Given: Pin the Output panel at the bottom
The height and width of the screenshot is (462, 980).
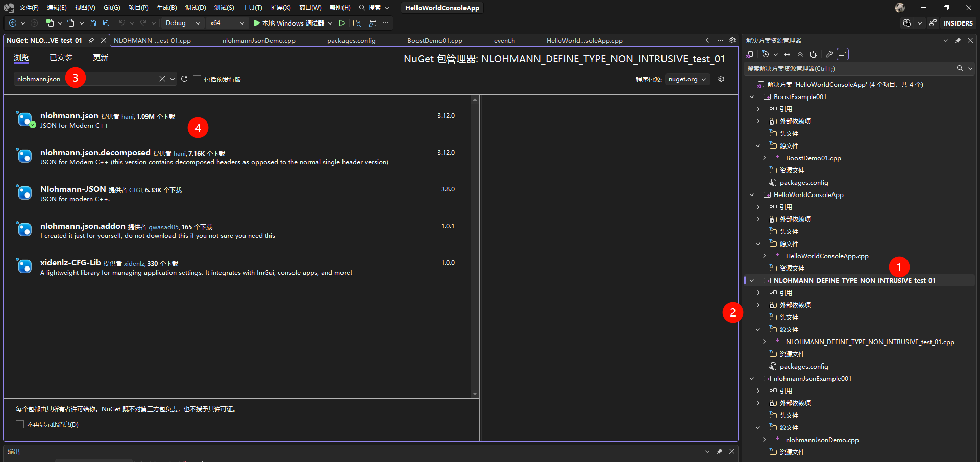Looking at the screenshot, I should click(720, 451).
